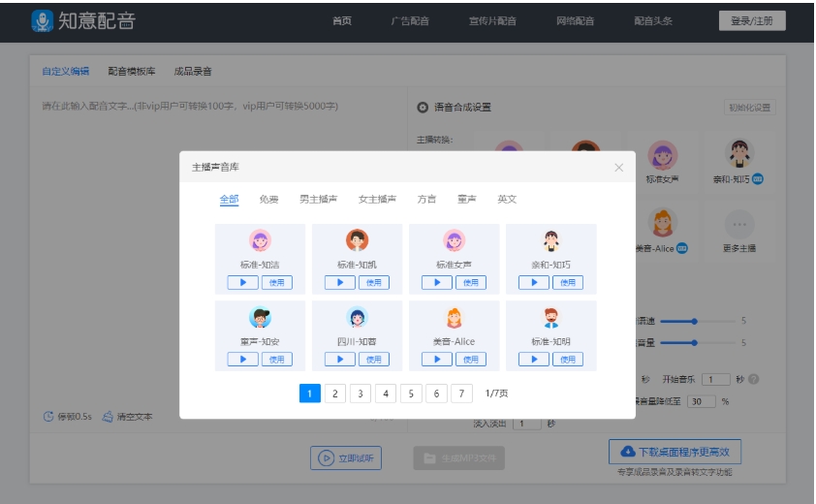Switch to 免费 filter tab
Image resolution: width=816 pixels, height=504 pixels.
[269, 199]
